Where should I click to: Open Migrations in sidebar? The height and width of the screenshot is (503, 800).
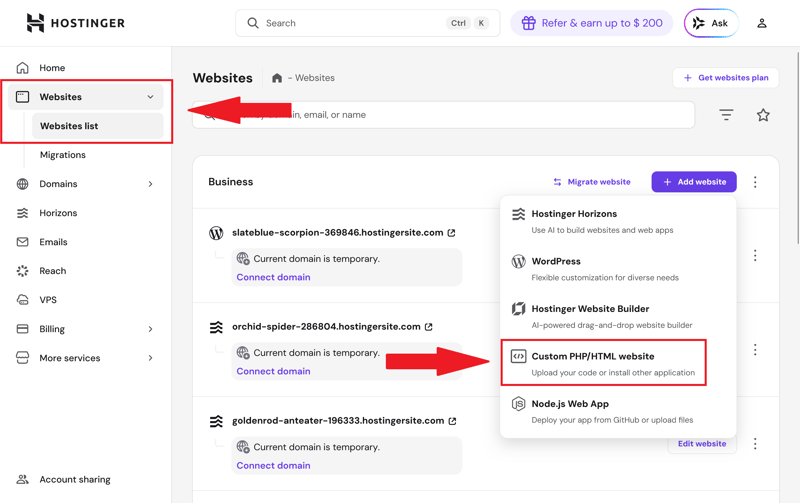pyautogui.click(x=62, y=155)
